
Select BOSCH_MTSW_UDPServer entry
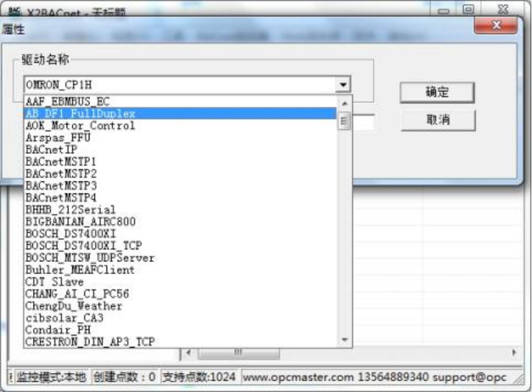[180, 258]
